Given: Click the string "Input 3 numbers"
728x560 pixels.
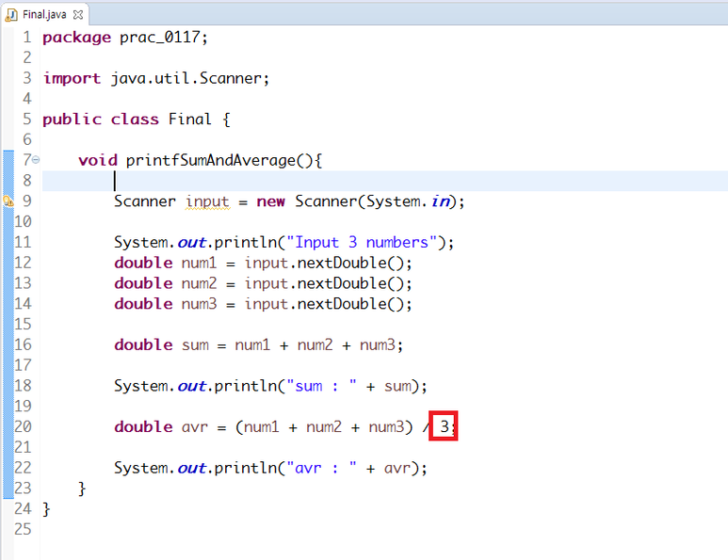Looking at the screenshot, I should click(362, 242).
